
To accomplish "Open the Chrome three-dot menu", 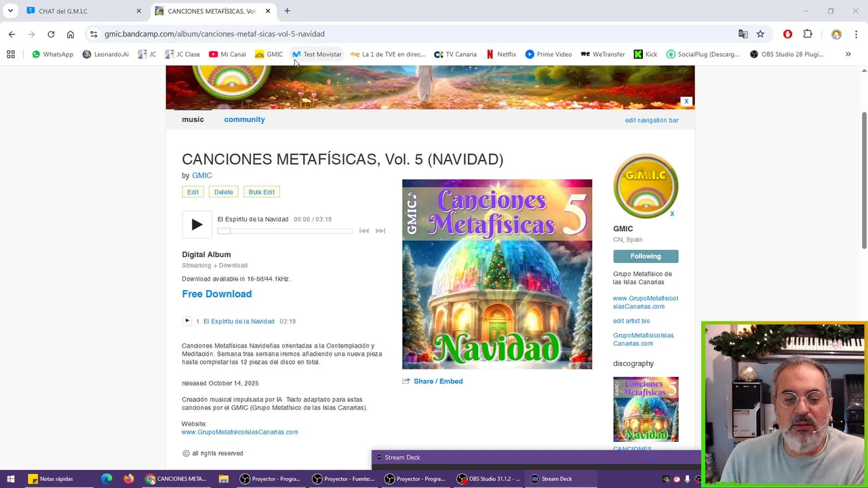I will [856, 34].
